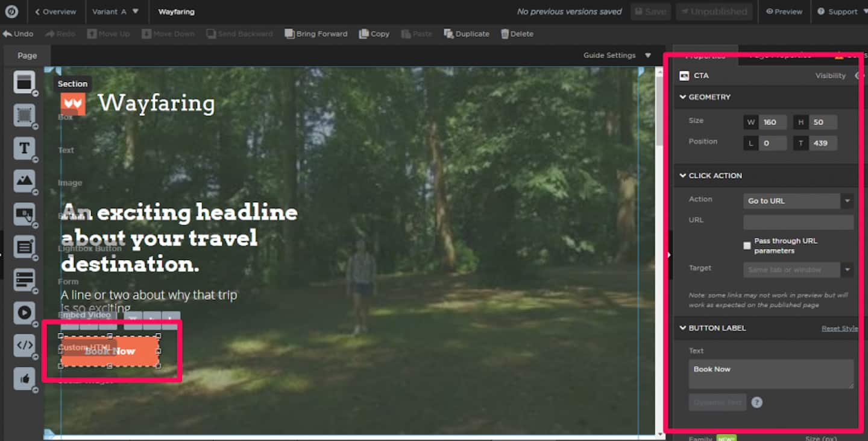Click Paste in the toolbar

point(417,34)
